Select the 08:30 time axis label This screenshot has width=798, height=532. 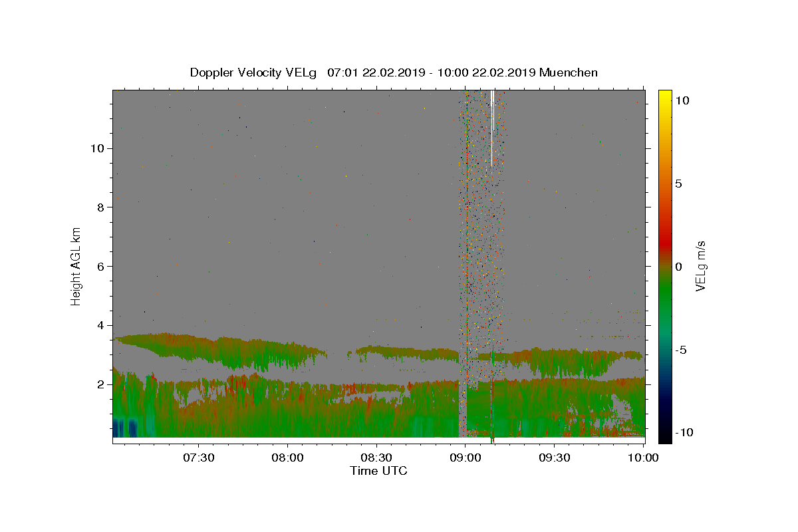coord(377,458)
